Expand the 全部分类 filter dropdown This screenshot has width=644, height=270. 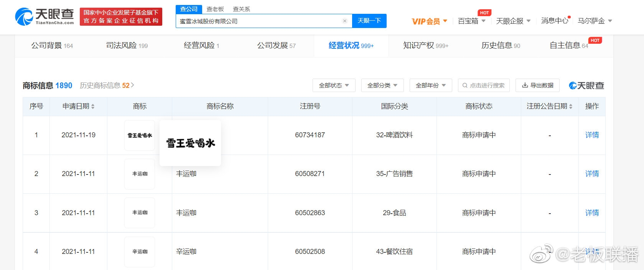(382, 85)
